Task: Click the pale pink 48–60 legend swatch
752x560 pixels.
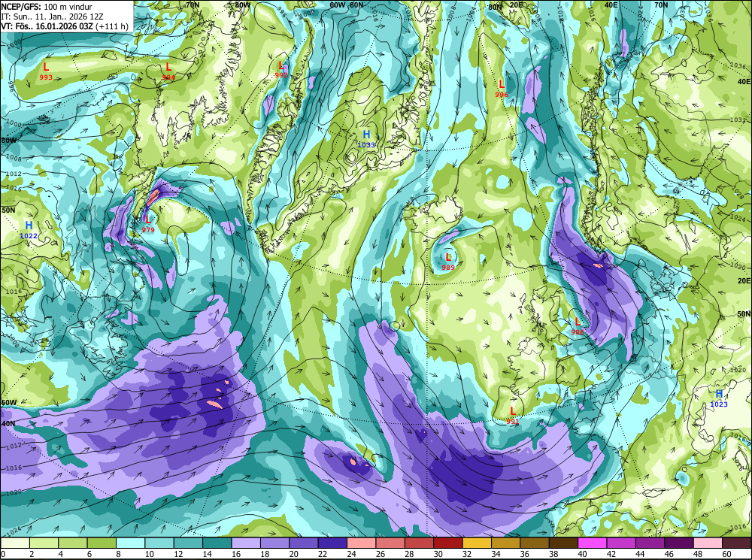Action: point(708,543)
